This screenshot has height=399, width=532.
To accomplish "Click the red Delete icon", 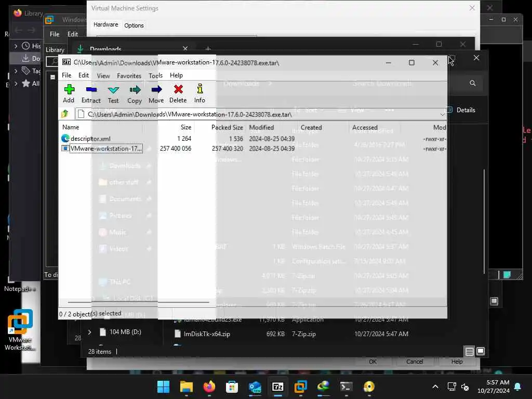I will click(x=178, y=94).
